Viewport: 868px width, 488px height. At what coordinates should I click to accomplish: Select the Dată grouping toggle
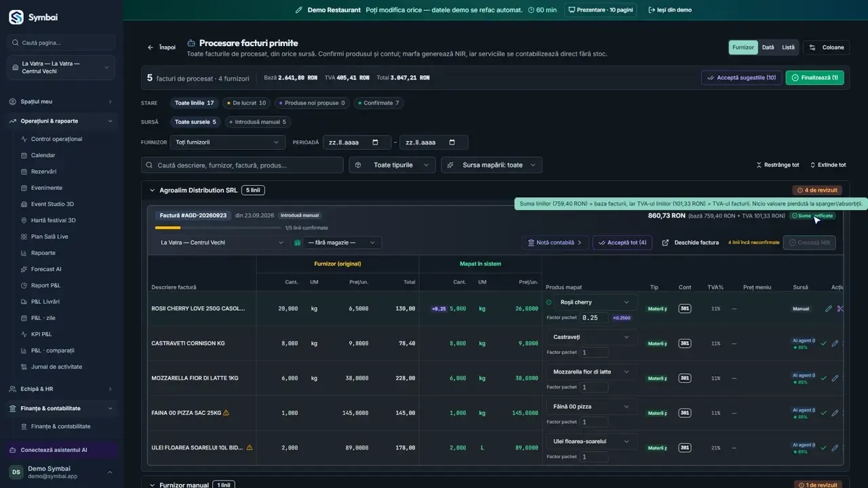click(x=768, y=47)
